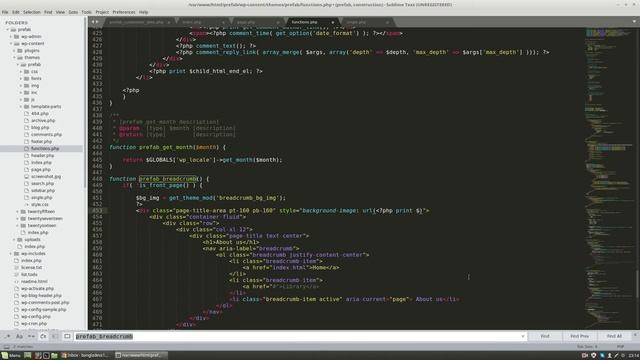Open the Goto menu
Viewport: 640px width, 360px height.
73,12
